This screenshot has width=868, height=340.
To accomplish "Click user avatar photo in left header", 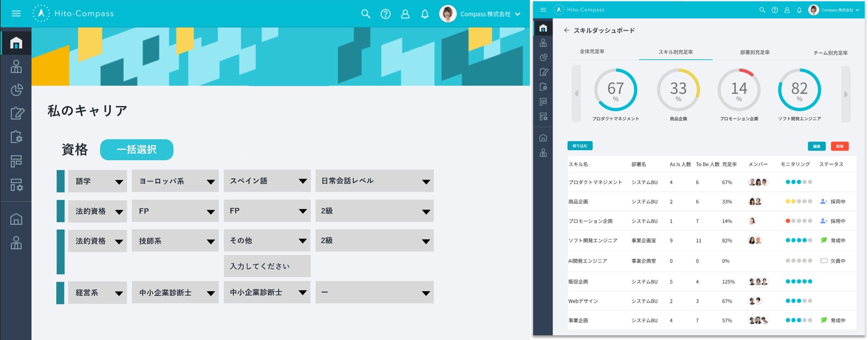I will coord(448,14).
